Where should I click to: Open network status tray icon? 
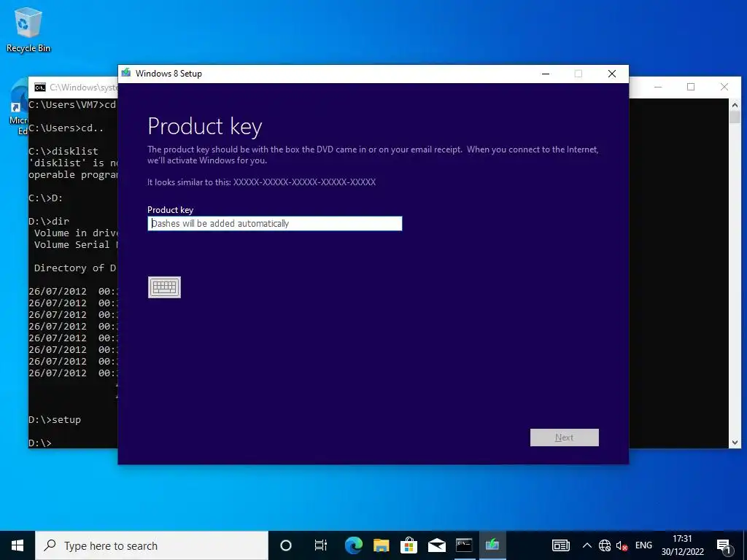(605, 545)
